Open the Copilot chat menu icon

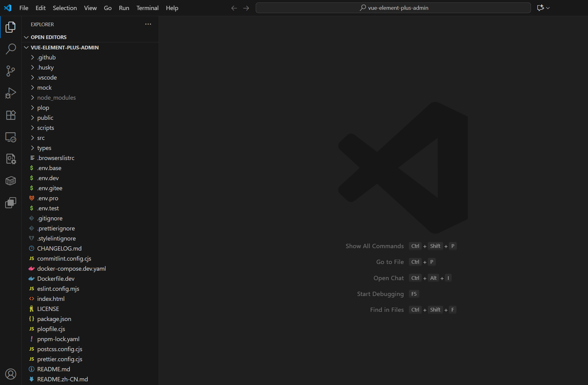543,8
